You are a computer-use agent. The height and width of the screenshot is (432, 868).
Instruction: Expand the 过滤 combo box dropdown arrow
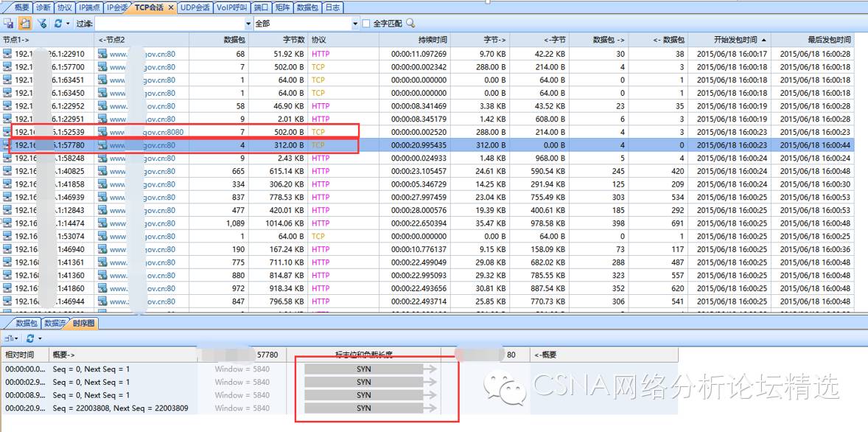(x=248, y=24)
